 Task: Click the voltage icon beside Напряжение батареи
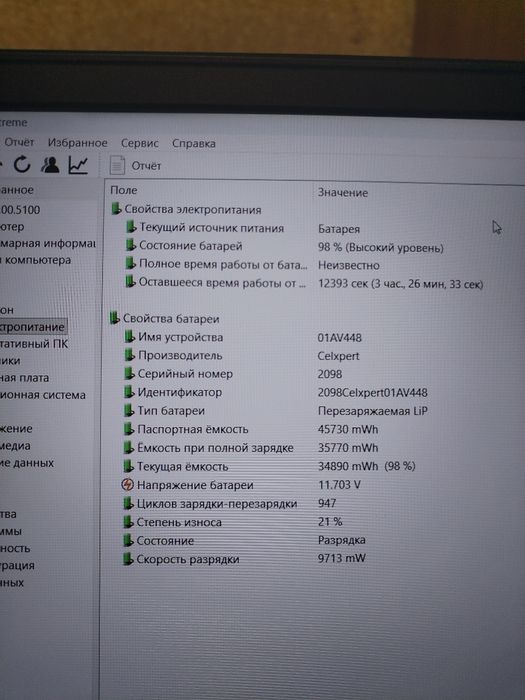click(128, 484)
